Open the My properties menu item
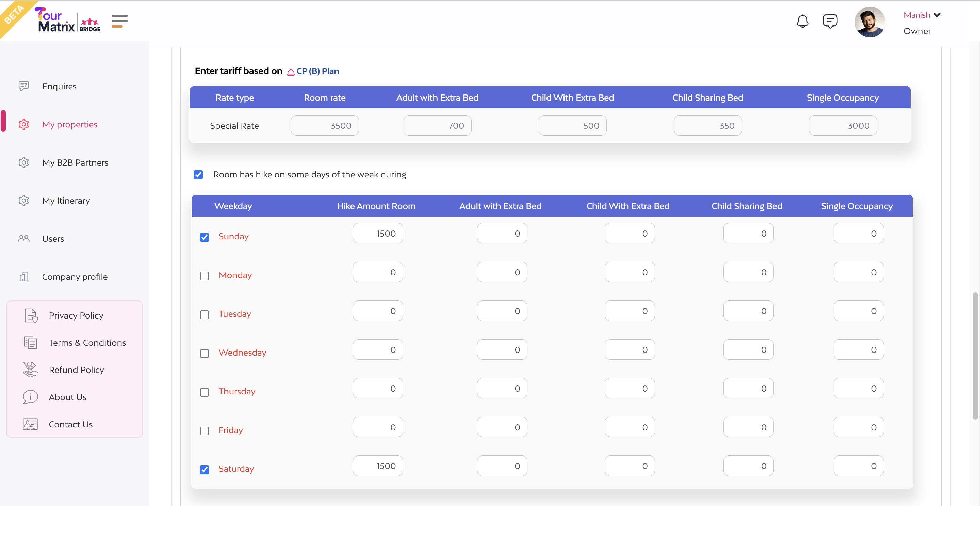Image resolution: width=980 pixels, height=533 pixels. point(70,124)
